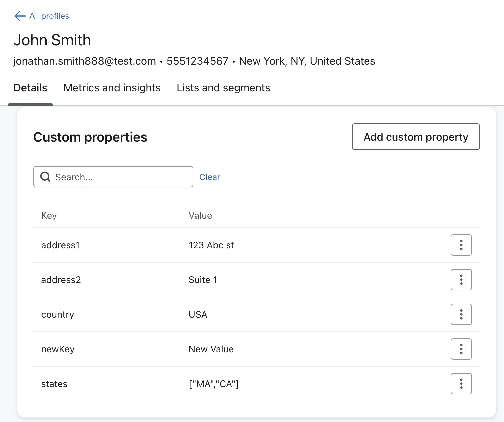This screenshot has width=504, height=422.
Task: Open the three-dot menu for address1
Action: click(x=461, y=245)
